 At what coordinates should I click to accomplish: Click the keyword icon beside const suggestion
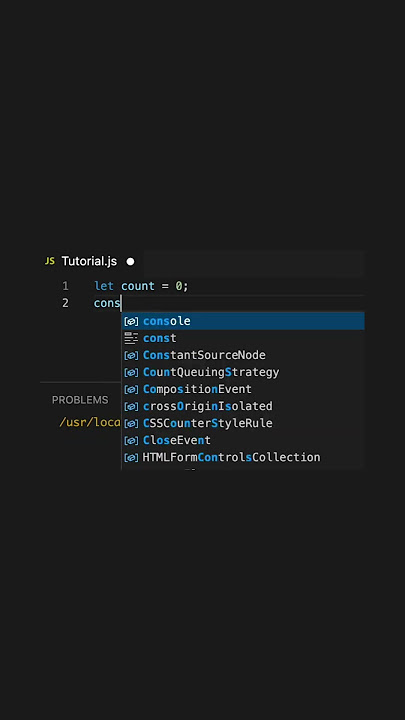(x=131, y=338)
